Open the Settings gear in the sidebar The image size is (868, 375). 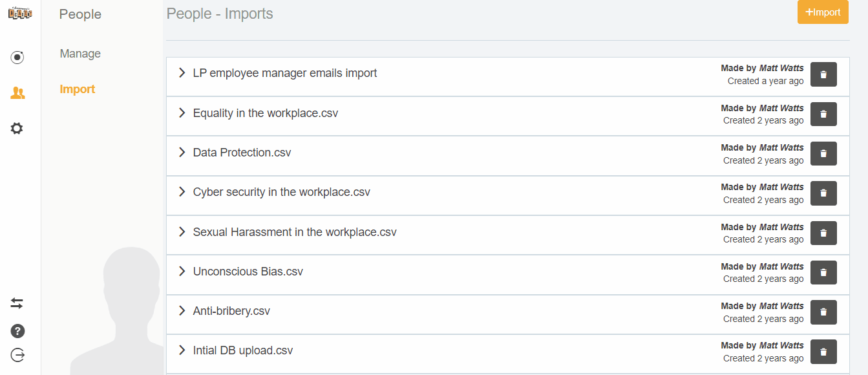(x=17, y=128)
